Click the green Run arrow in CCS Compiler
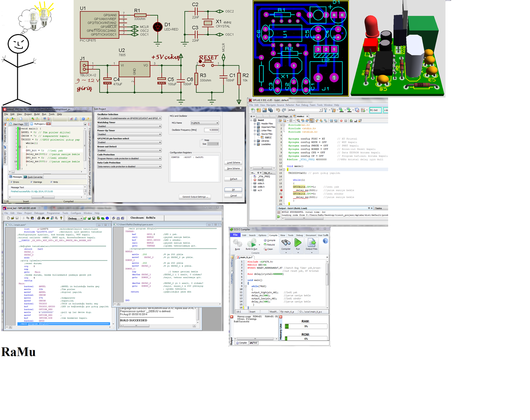The image size is (530, 420). pos(298,243)
